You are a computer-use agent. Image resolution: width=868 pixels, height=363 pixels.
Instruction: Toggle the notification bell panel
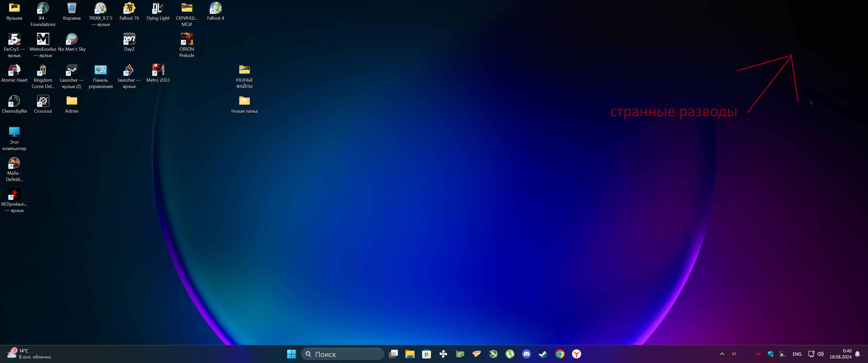click(x=857, y=354)
